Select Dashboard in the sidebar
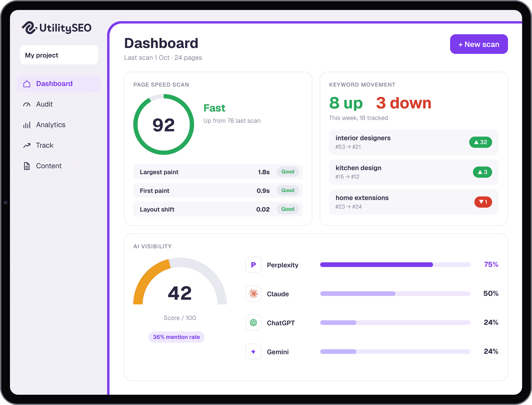Screen dimensions: 532x405 pyautogui.click(x=59, y=84)
